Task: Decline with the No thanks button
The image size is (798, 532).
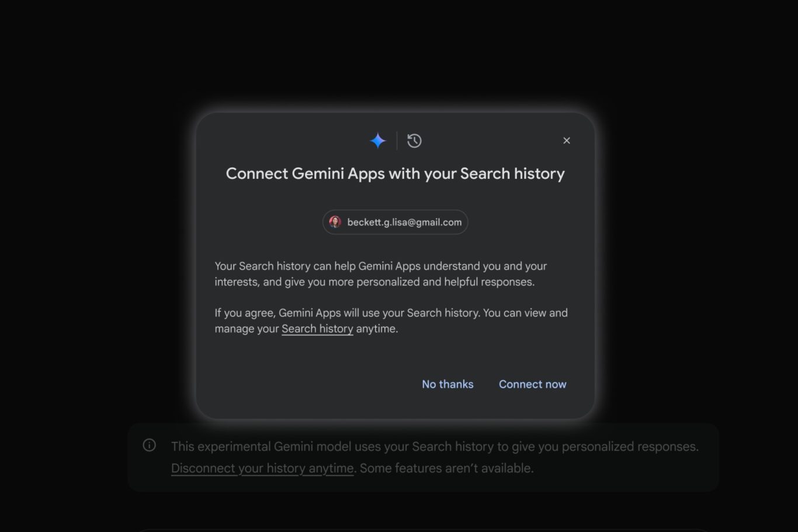Action: point(447,384)
